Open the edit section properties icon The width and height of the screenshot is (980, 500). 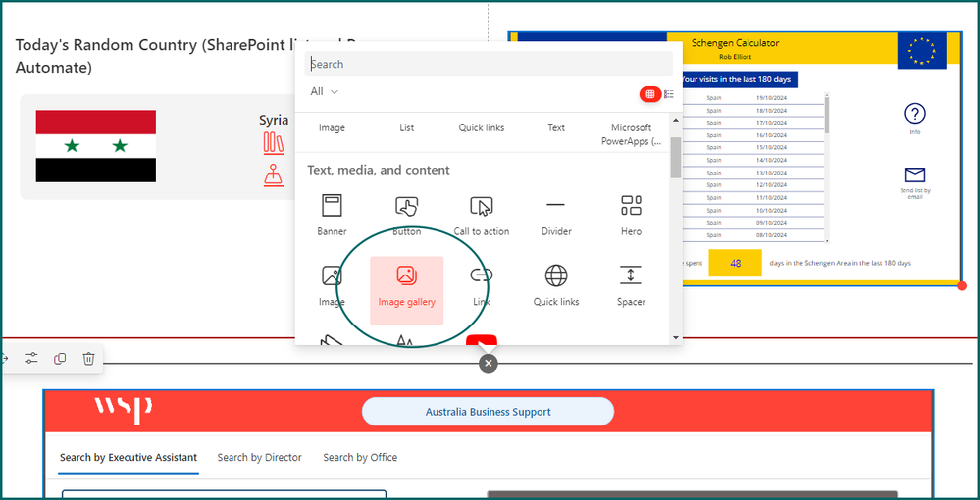click(30, 358)
